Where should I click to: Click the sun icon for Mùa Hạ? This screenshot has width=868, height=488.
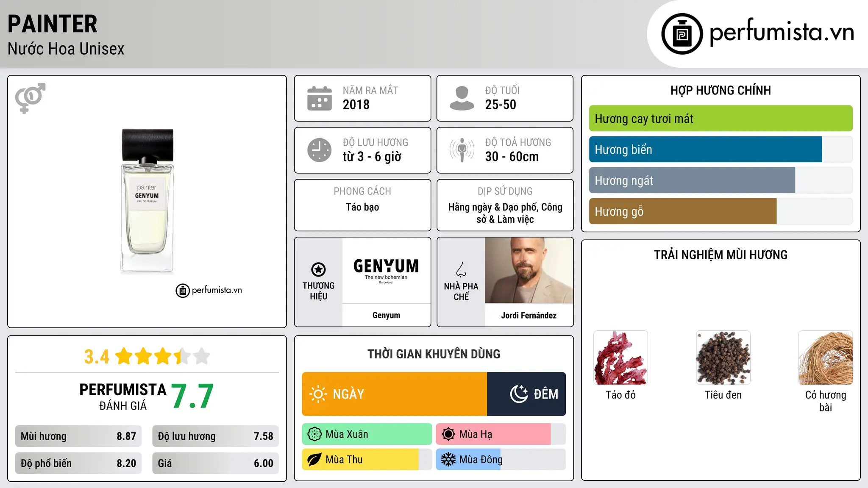(448, 434)
